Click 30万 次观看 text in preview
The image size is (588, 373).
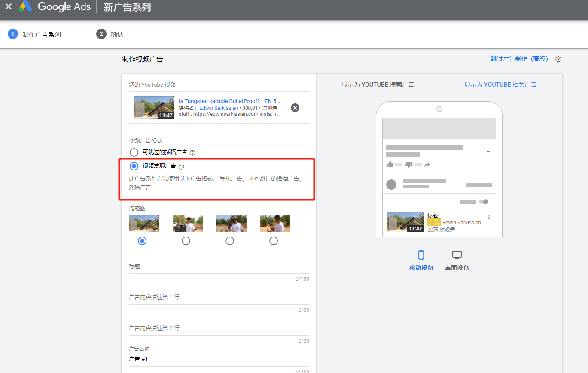pos(441,230)
